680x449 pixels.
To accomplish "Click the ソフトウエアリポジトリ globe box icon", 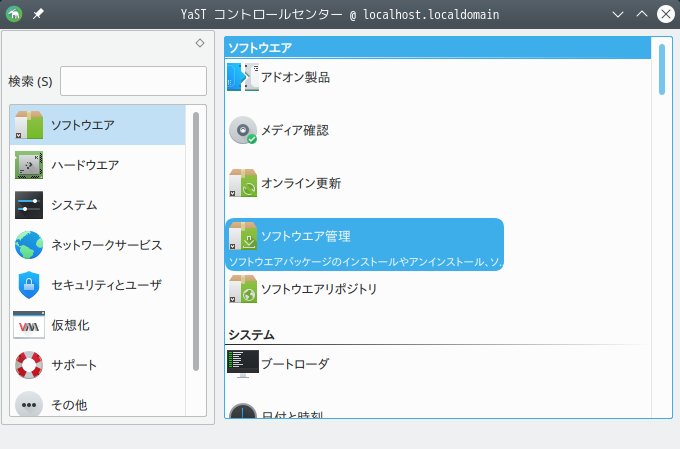I will tap(243, 289).
